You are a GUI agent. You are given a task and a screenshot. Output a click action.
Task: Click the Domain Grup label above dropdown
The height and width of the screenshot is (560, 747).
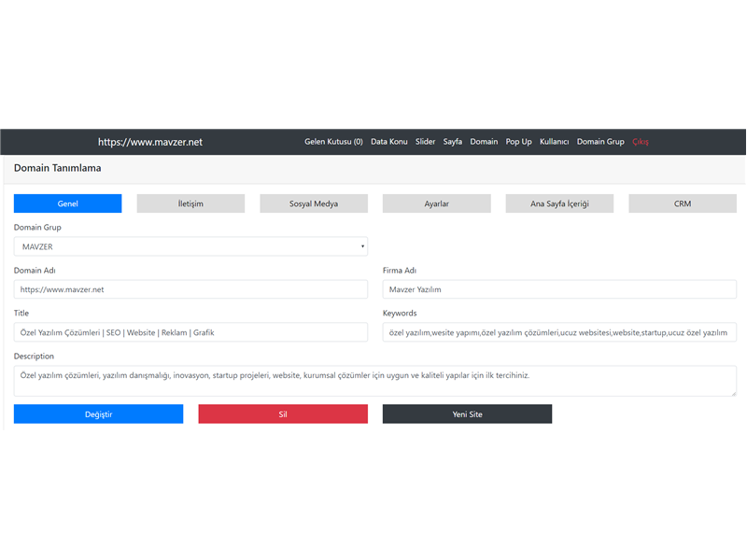coord(37,227)
